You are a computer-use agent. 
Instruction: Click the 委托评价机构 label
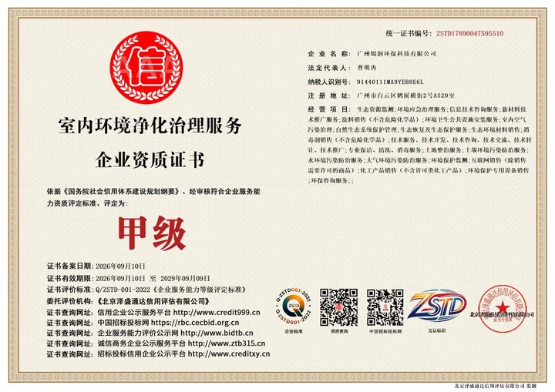(70, 301)
